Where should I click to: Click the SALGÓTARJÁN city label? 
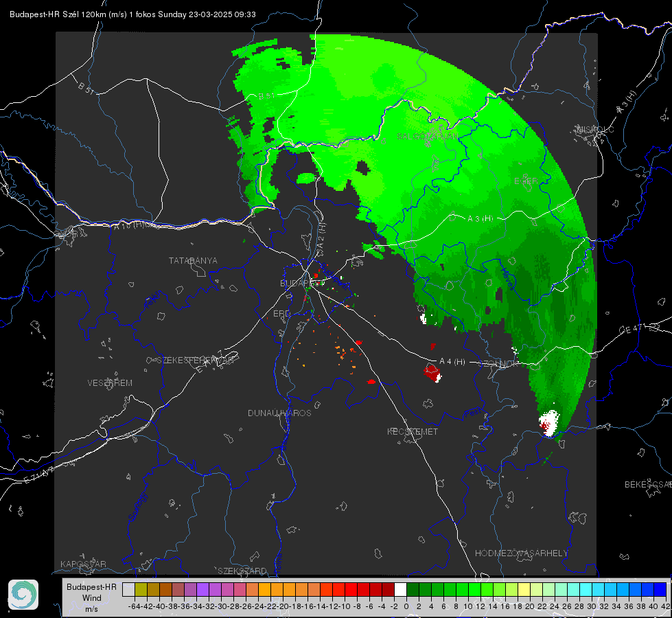427,137
